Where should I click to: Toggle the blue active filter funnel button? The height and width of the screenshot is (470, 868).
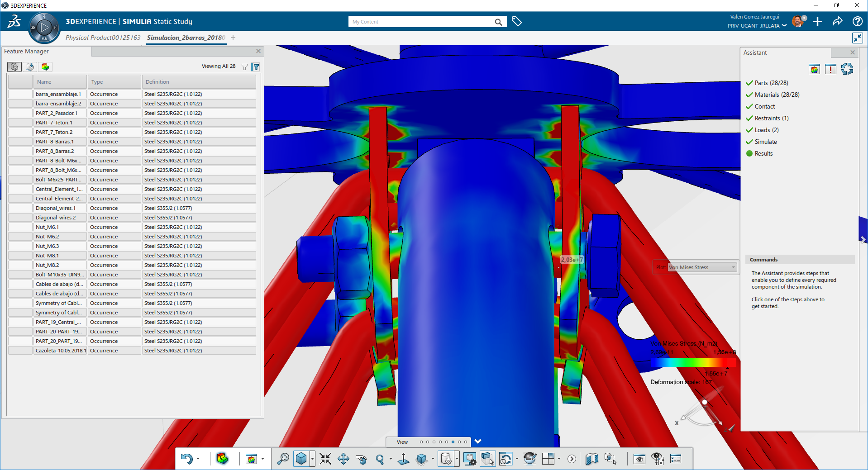click(x=256, y=67)
